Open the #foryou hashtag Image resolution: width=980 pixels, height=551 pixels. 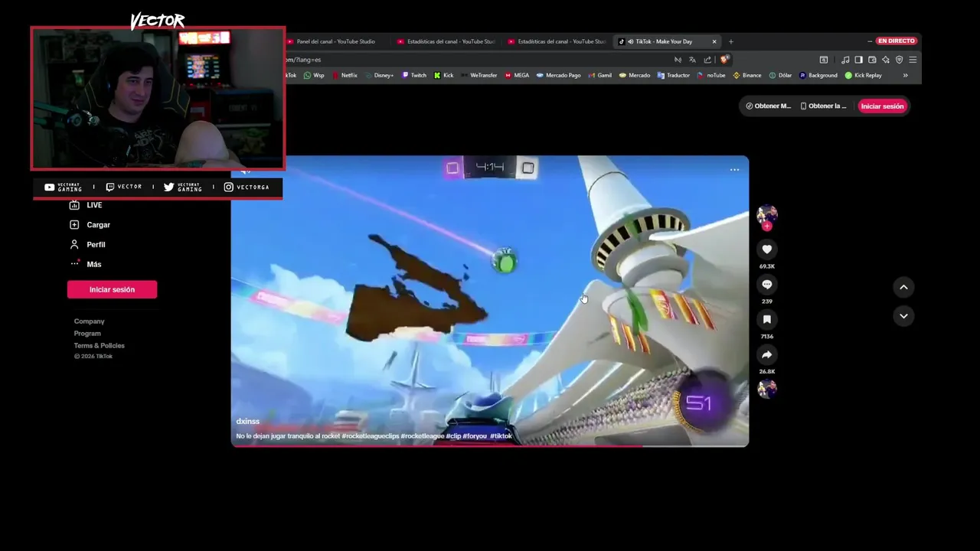click(x=475, y=436)
